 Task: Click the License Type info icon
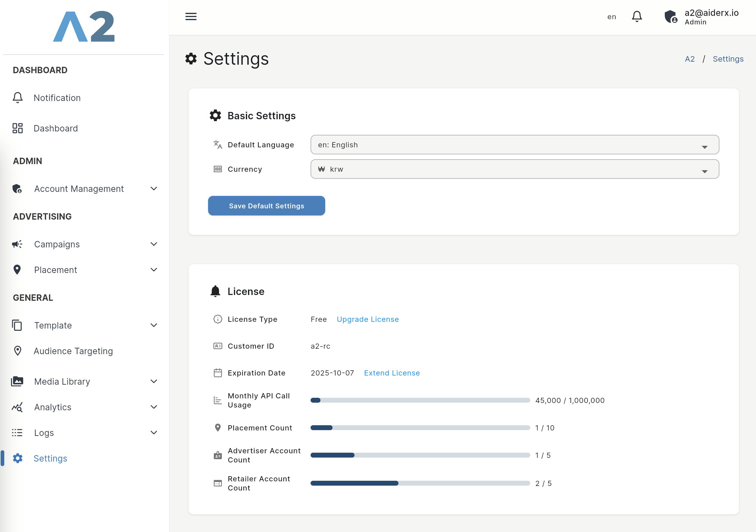pyautogui.click(x=218, y=319)
